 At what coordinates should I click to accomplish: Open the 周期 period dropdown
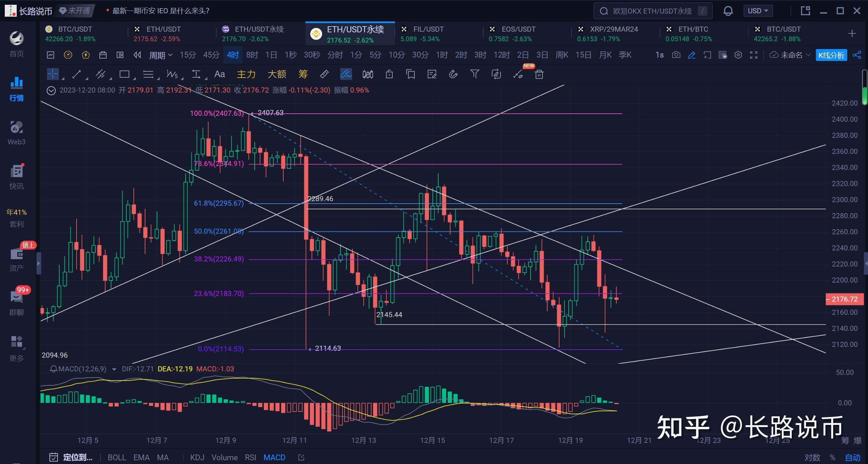[161, 55]
